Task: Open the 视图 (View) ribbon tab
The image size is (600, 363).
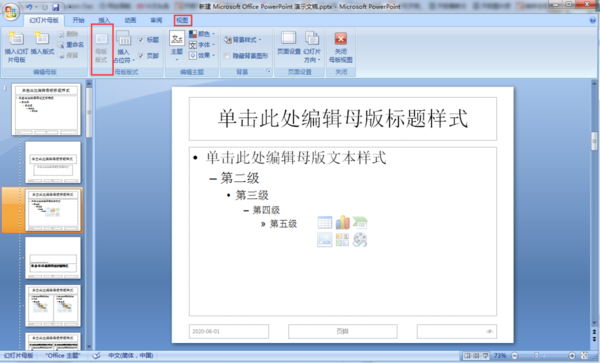Action: [x=182, y=20]
